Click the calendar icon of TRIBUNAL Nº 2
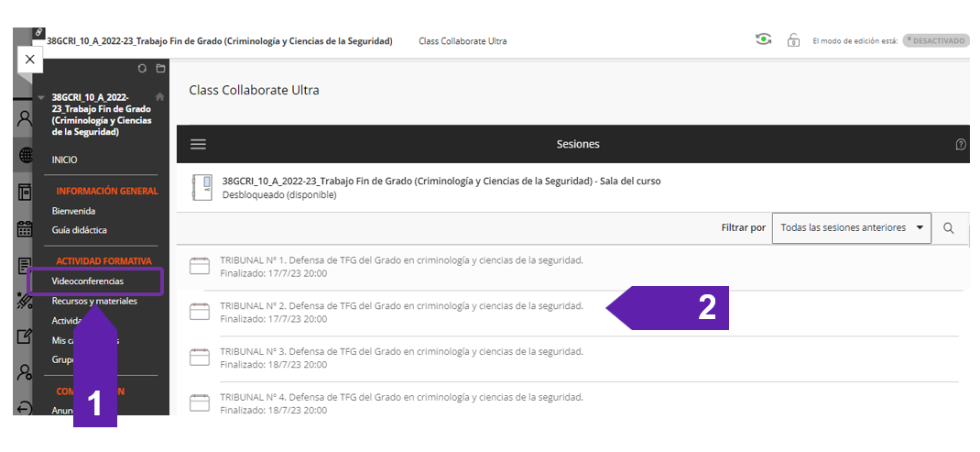This screenshot has height=452, width=980. coord(200,312)
